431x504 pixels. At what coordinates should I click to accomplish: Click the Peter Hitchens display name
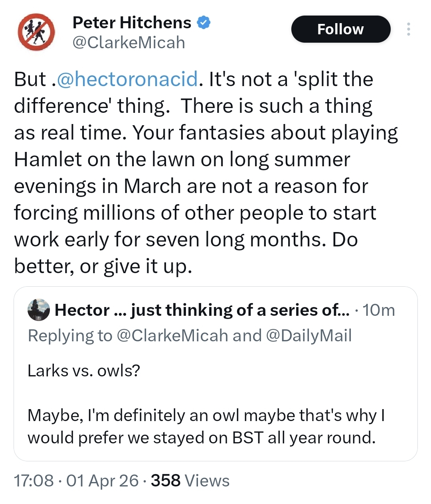(132, 23)
